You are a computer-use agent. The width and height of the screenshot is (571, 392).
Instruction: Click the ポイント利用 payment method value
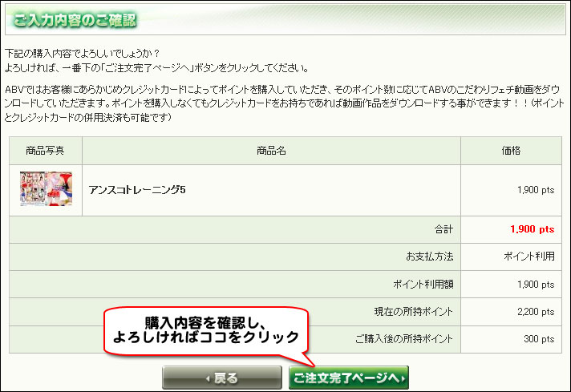529,257
